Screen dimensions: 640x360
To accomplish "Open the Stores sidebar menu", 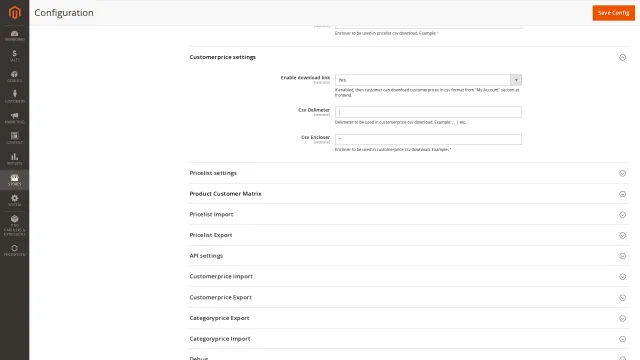I will click(x=15, y=180).
